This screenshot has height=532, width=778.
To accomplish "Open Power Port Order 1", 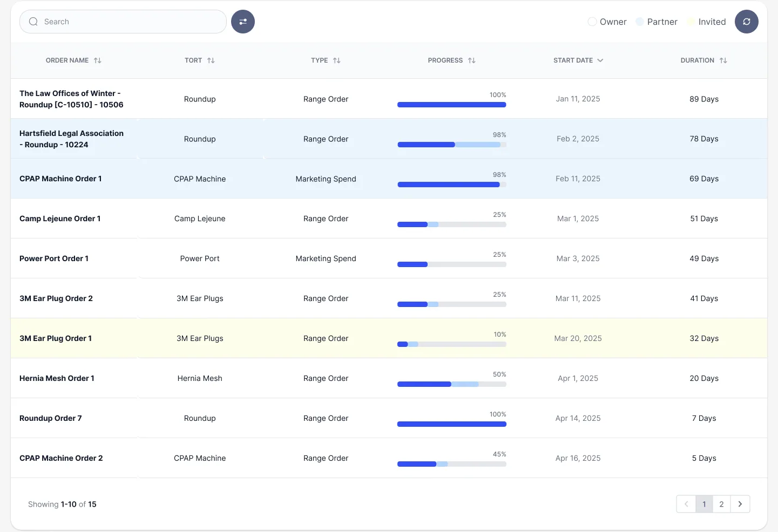I will point(54,258).
